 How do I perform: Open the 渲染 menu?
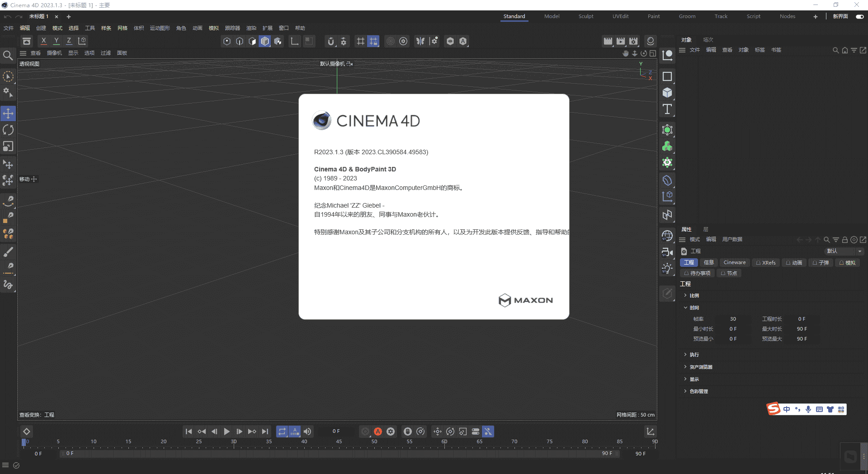point(251,28)
